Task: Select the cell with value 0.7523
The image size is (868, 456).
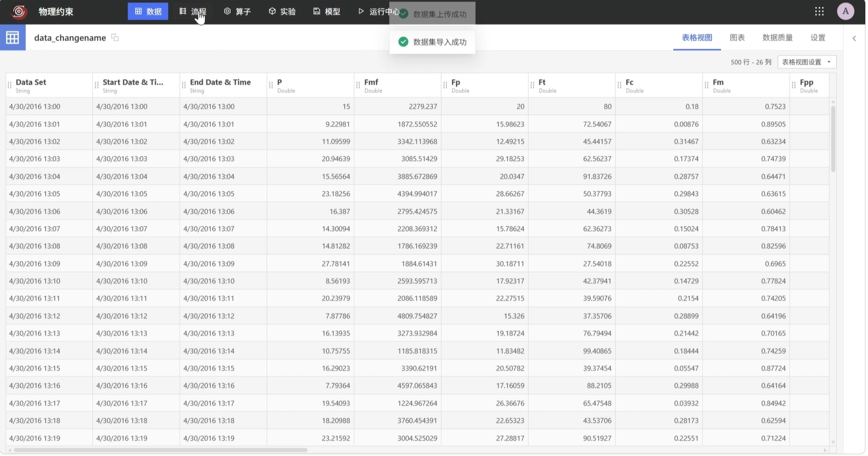Action: point(746,106)
